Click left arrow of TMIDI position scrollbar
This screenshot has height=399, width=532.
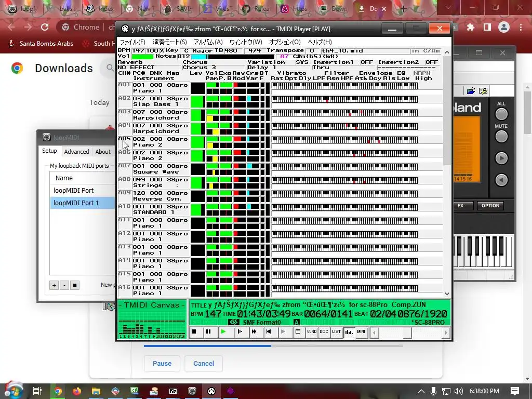click(374, 333)
